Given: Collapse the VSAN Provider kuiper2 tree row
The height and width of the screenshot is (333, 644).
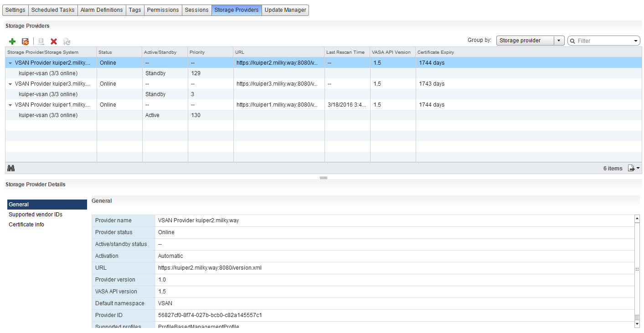Looking at the screenshot, I should point(10,63).
